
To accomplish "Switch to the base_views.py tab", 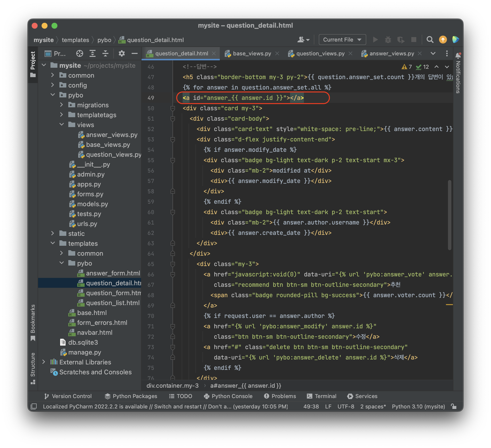I will [252, 53].
